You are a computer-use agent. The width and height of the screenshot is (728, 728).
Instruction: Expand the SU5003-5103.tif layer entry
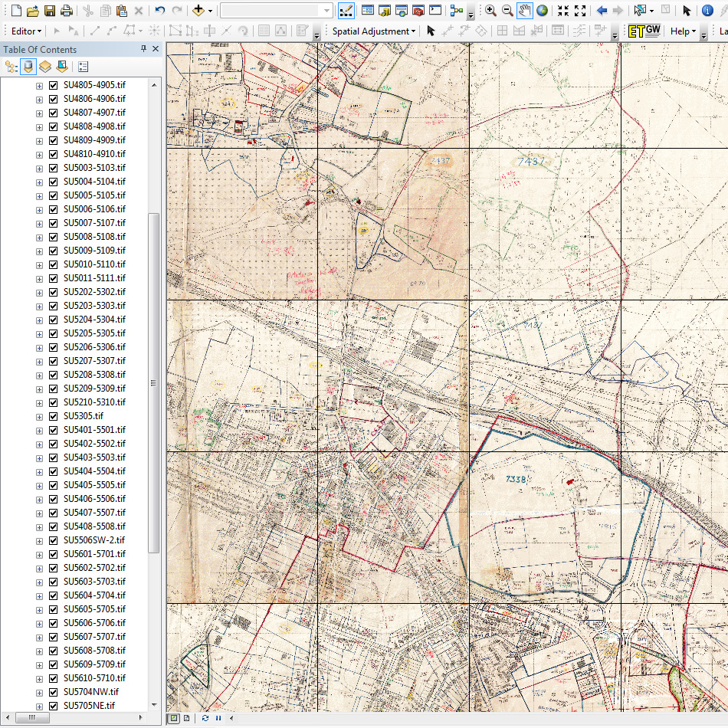(x=40, y=168)
